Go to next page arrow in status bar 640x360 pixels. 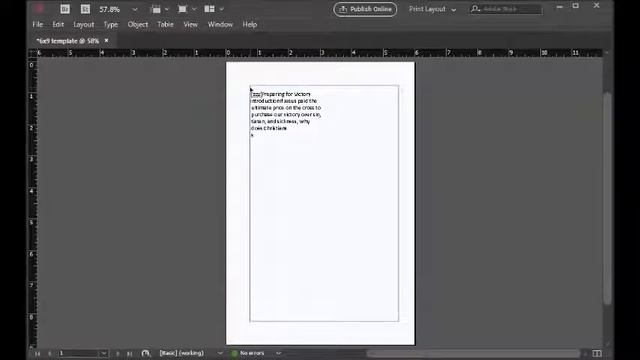[118, 353]
